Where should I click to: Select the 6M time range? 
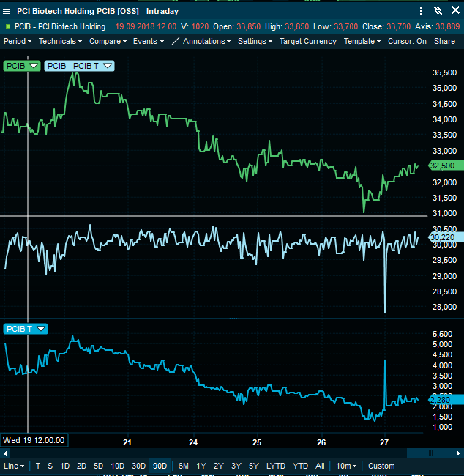[x=183, y=466]
